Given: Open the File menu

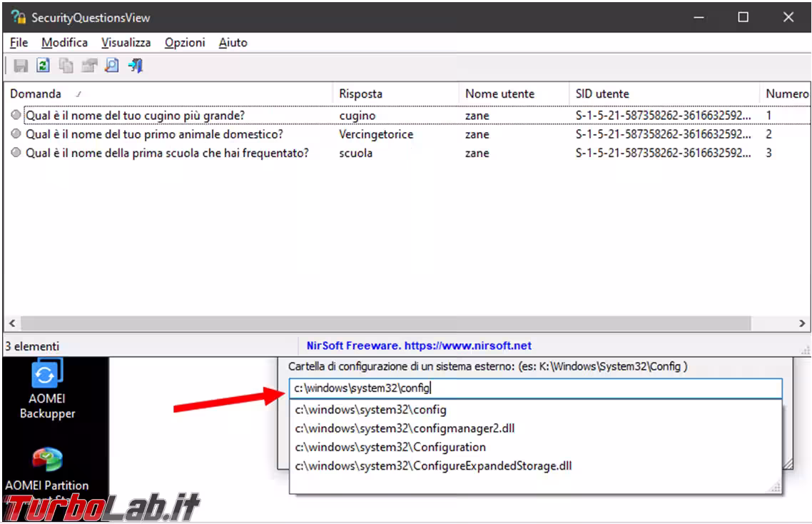Looking at the screenshot, I should [x=19, y=43].
